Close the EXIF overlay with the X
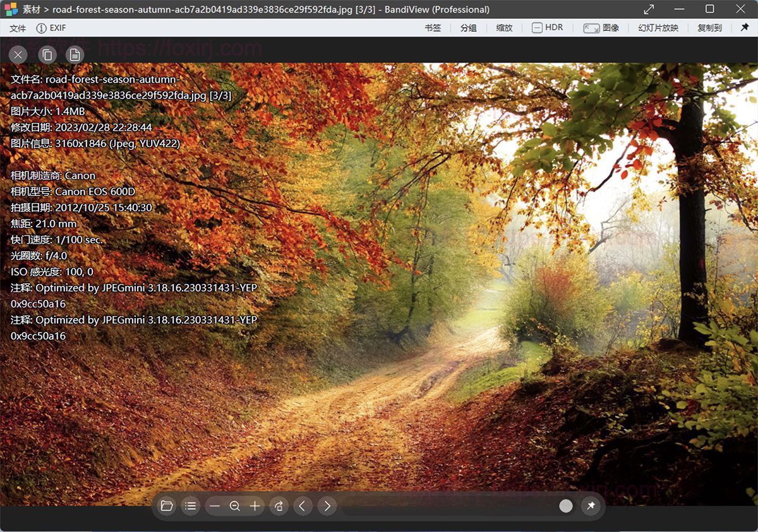 coord(18,54)
